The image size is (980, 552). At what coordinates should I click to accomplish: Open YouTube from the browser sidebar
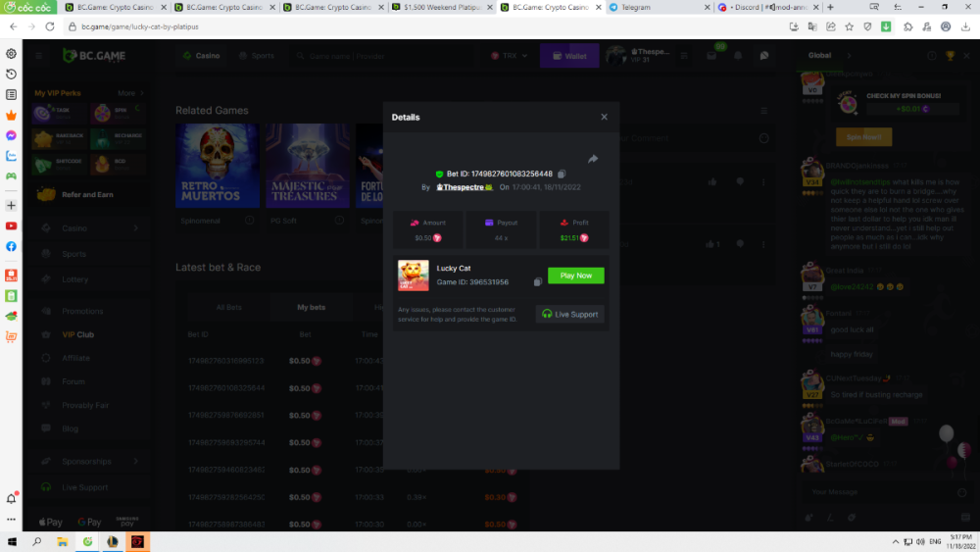tap(11, 226)
